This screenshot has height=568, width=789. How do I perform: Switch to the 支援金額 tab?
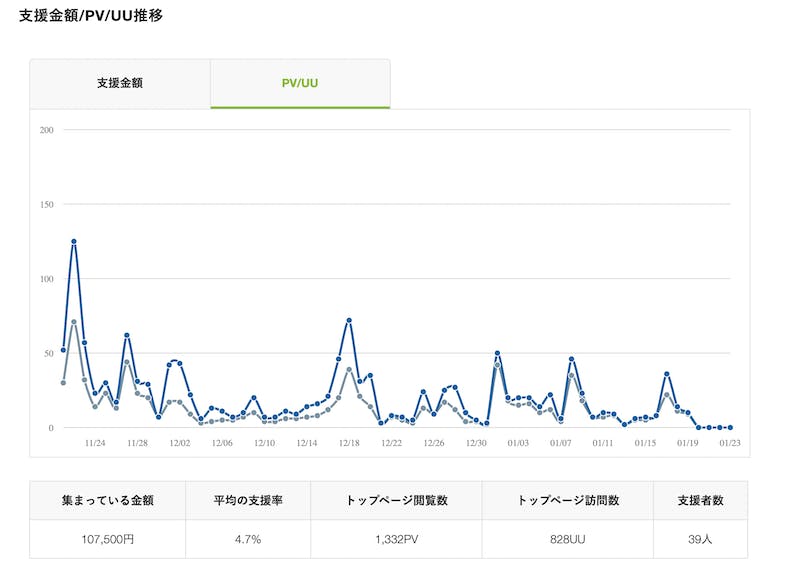pos(120,83)
